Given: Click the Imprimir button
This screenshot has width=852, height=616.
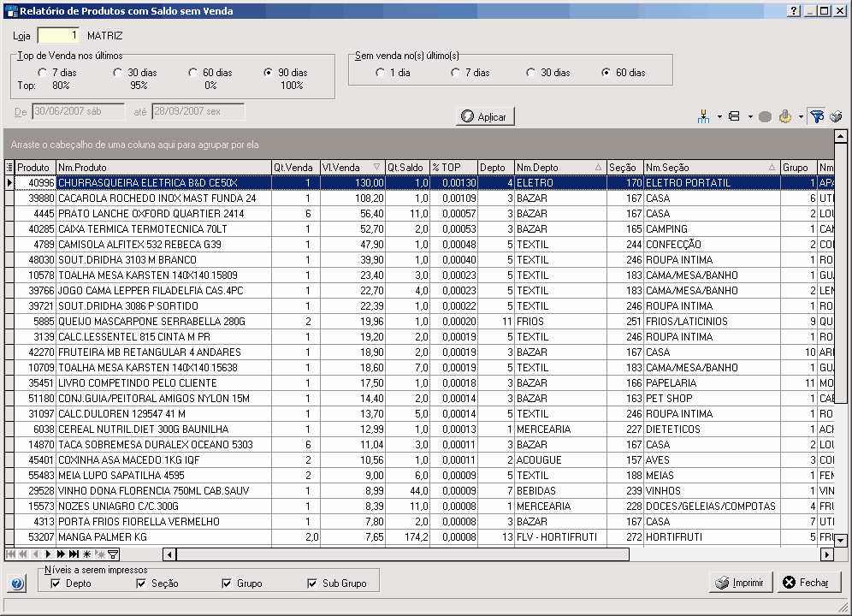Looking at the screenshot, I should (741, 583).
